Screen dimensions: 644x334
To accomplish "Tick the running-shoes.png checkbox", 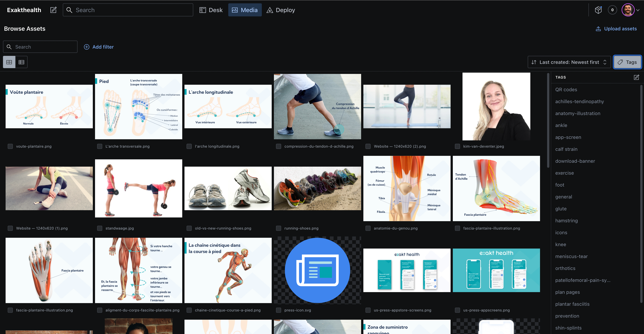I will pos(279,228).
